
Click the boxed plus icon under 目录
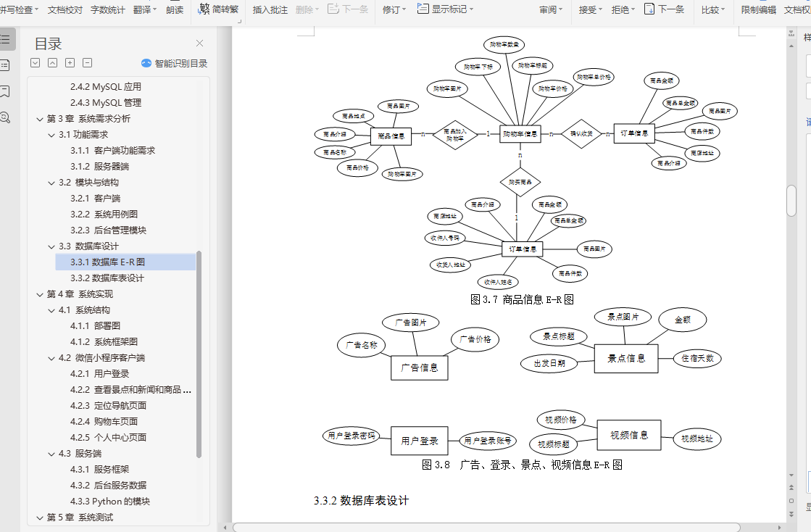tap(70, 63)
